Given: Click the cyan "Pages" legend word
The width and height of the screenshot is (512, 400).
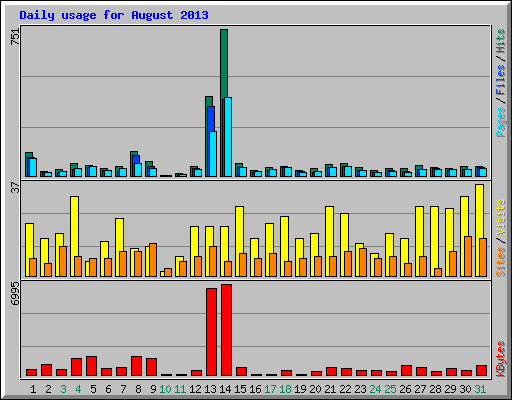Looking at the screenshot, I should (500, 122).
